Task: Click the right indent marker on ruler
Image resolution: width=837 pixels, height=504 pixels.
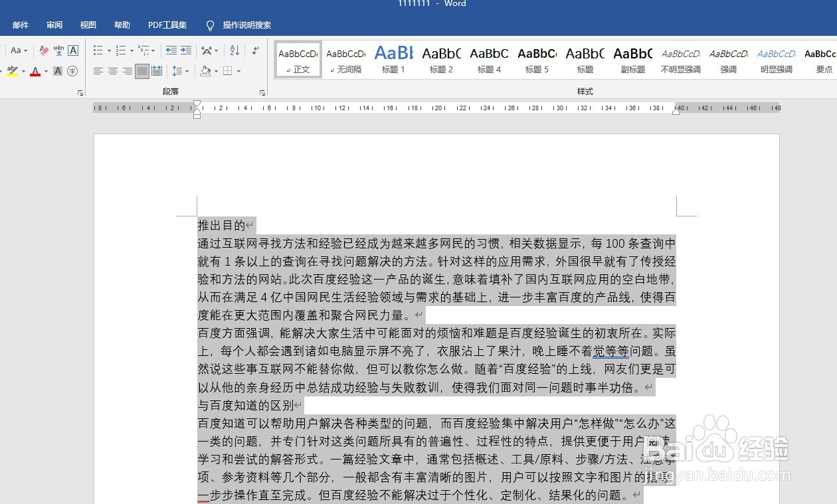Action: tap(676, 111)
